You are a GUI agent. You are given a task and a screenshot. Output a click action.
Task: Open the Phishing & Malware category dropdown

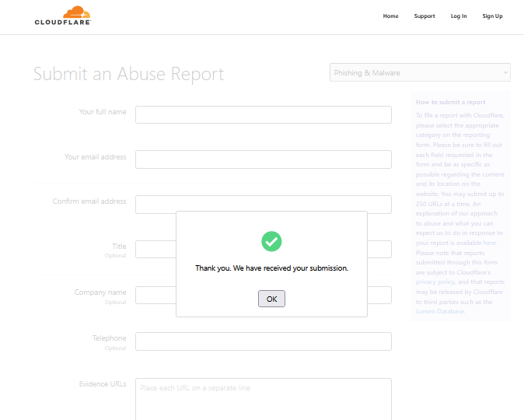pos(420,72)
